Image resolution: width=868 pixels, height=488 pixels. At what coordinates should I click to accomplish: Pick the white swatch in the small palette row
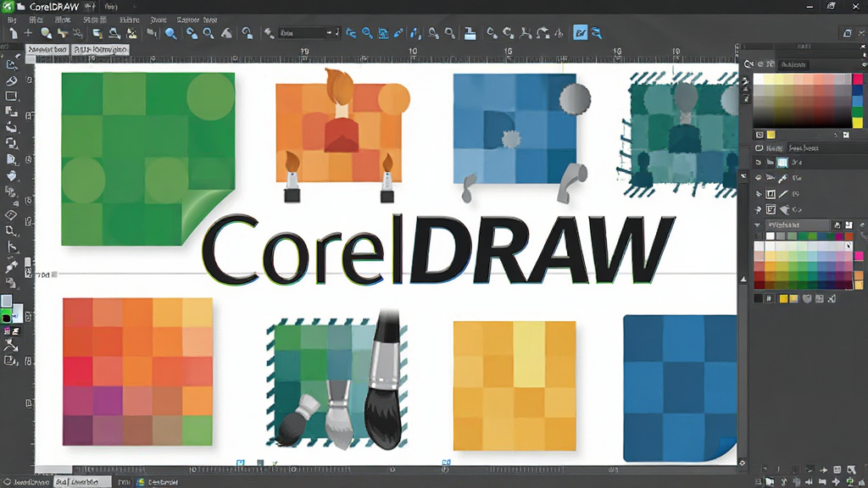tap(770, 236)
